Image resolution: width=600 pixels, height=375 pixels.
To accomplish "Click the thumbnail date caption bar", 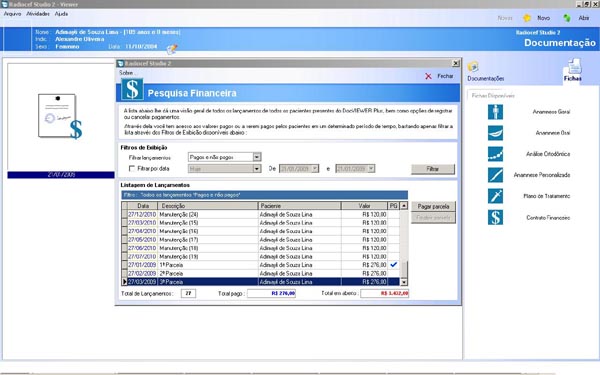I will 61,175.
